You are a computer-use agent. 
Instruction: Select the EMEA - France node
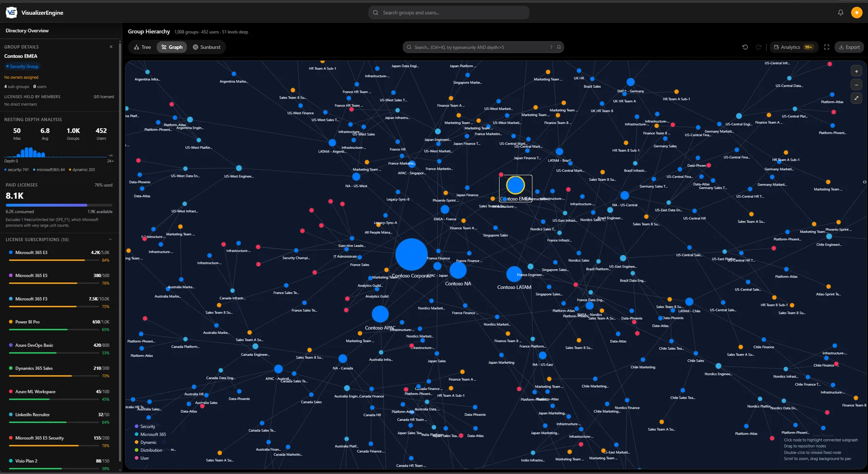coord(445,210)
